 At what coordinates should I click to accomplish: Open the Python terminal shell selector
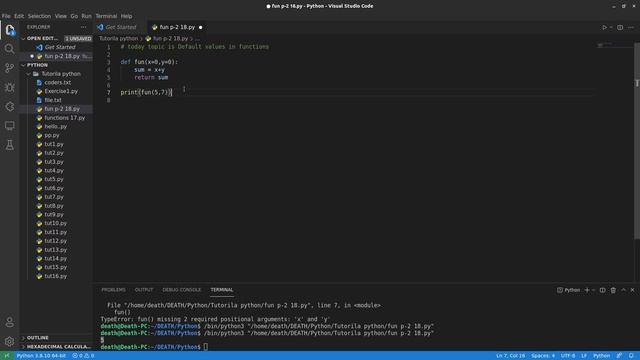tap(568, 290)
